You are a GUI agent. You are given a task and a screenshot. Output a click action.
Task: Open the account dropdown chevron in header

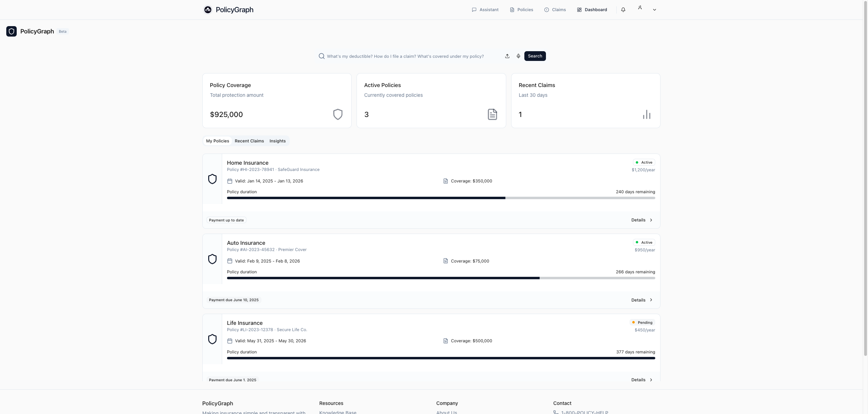click(x=655, y=10)
